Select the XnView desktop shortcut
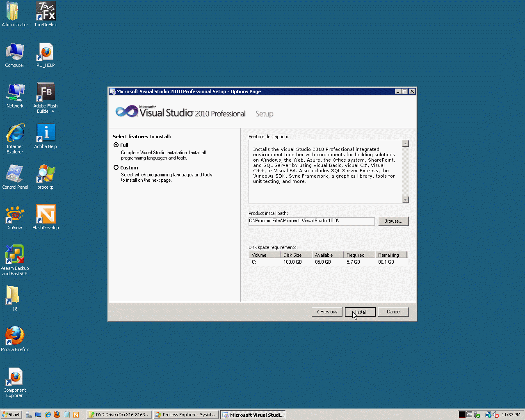The height and width of the screenshot is (420, 525). tap(15, 217)
